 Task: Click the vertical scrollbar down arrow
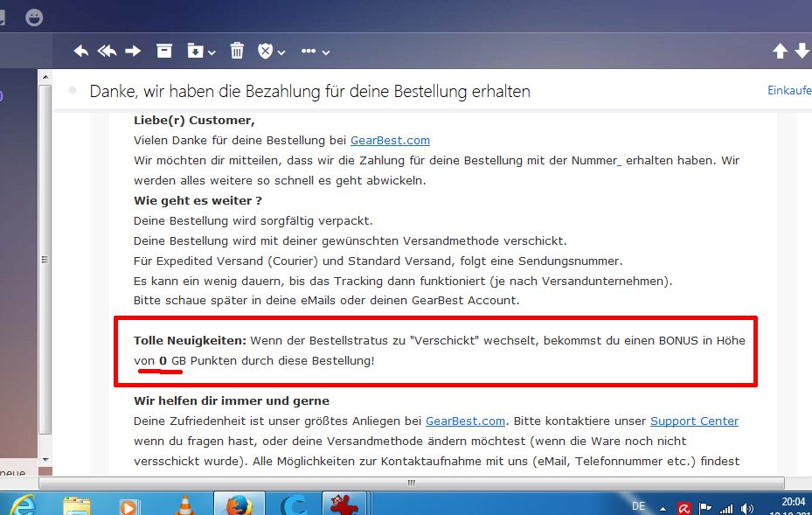pos(45,459)
